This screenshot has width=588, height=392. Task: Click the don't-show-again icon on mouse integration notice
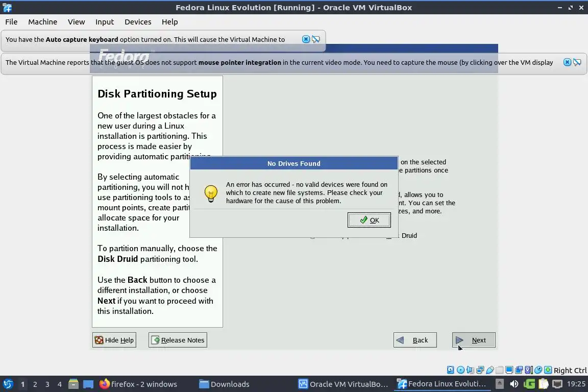pyautogui.click(x=577, y=62)
